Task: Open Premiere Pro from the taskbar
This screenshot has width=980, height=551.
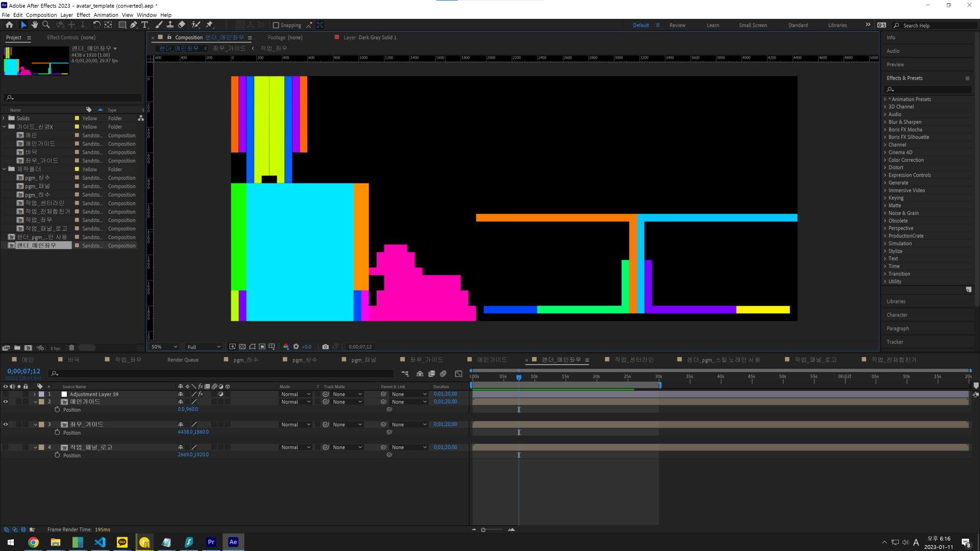Action: tap(211, 542)
